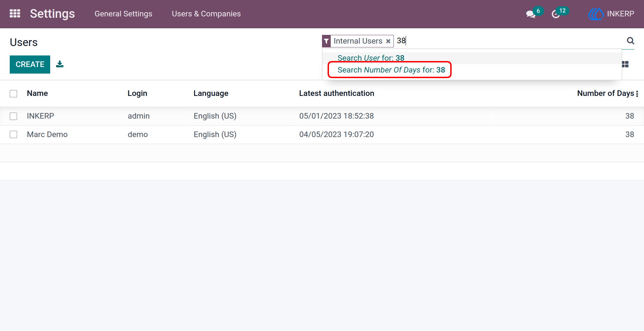Click the 04/05/2023 19:07:20 authentication cell
644x331 pixels.
click(x=336, y=135)
